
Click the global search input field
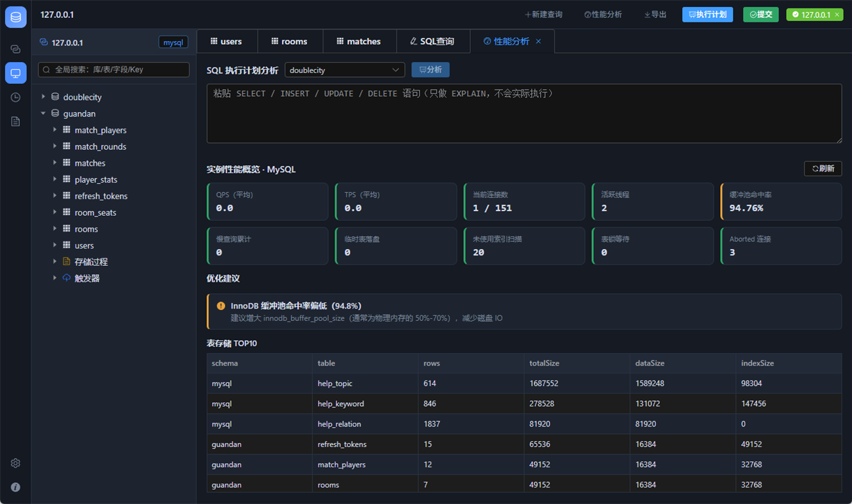114,69
